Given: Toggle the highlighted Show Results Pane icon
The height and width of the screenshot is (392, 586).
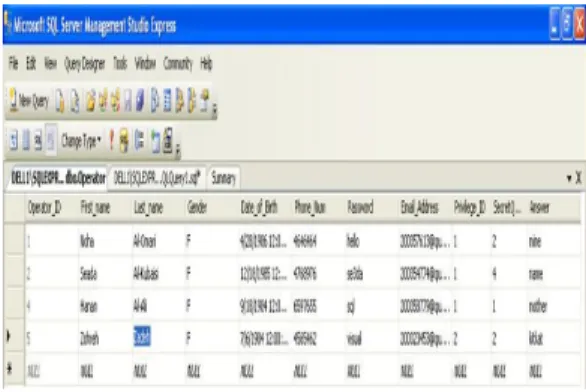Looking at the screenshot, I should [51, 141].
